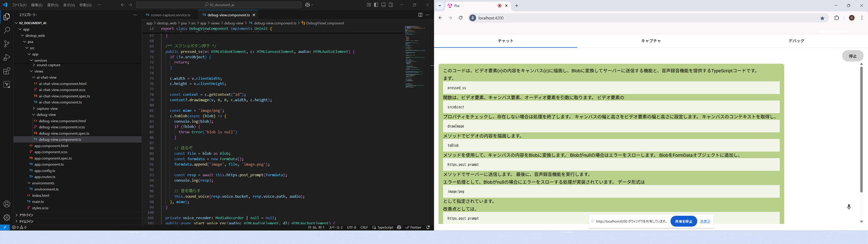Image resolution: width=868 pixels, height=244 pixels.
Task: Open the 表示(V) menu
Action: click(69, 5)
